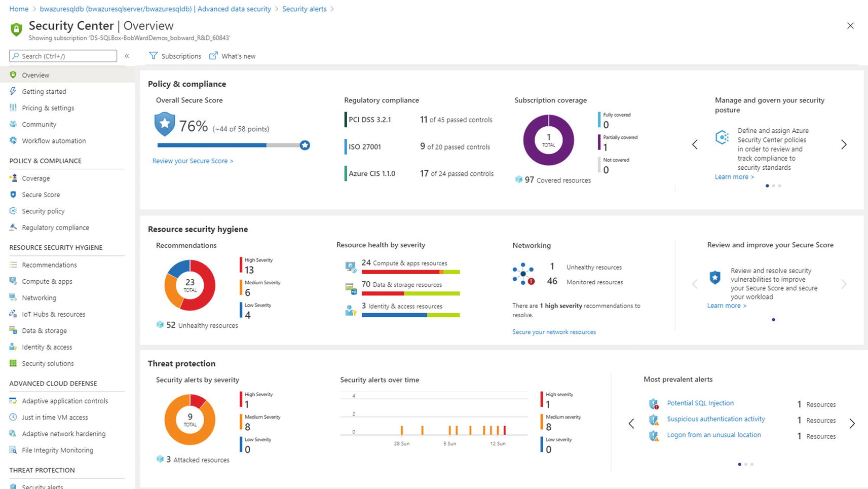Click the Regulatory compliance icon
Viewport: 868px width, 489px height.
(x=13, y=227)
